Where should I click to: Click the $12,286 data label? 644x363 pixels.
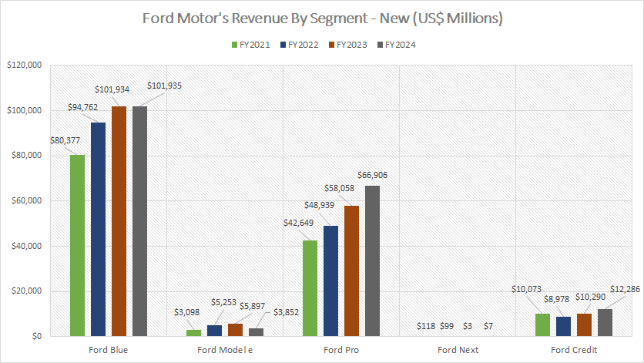[x=625, y=290]
